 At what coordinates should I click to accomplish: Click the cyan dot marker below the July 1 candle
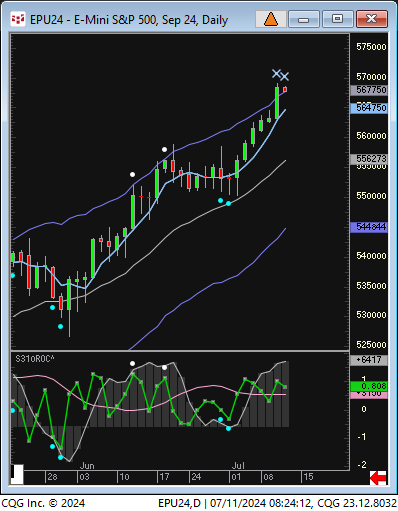point(228,203)
